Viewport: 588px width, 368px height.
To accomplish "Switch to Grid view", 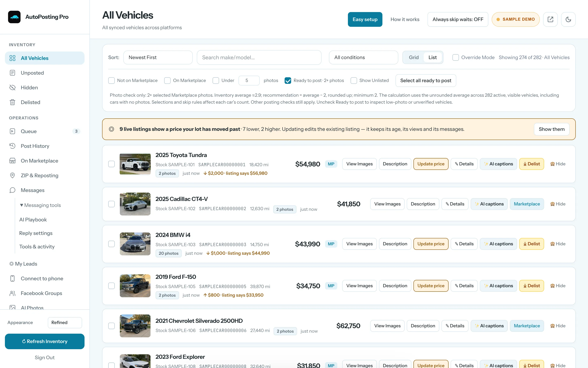I will 414,57.
